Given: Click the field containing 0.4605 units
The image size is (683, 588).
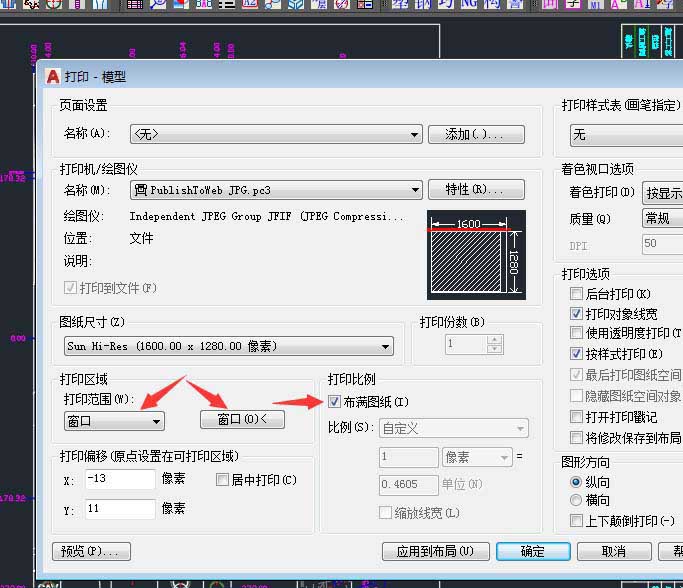Looking at the screenshot, I should click(409, 484).
